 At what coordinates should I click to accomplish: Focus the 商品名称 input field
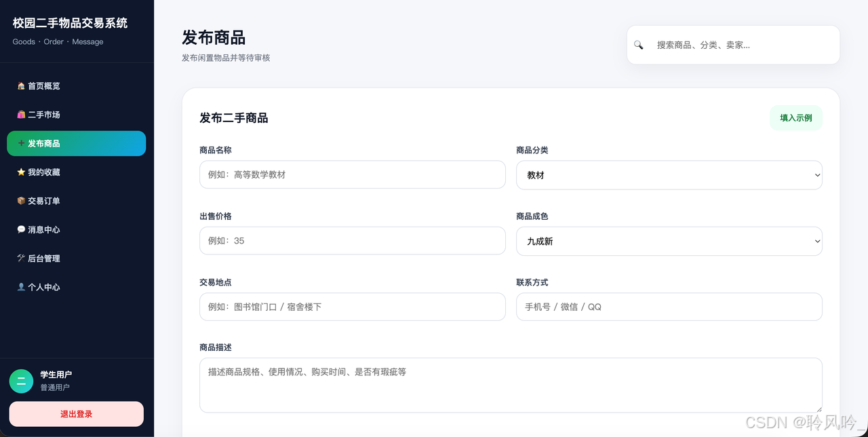[x=353, y=174]
